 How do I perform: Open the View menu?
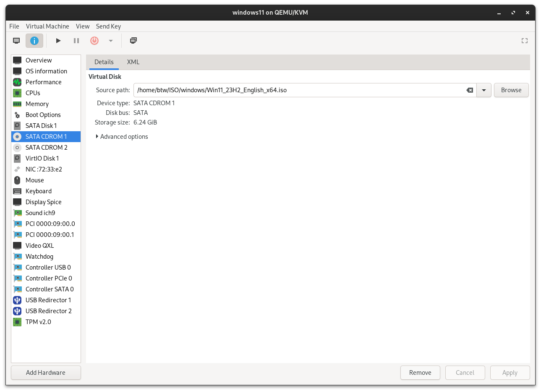[x=83, y=26]
